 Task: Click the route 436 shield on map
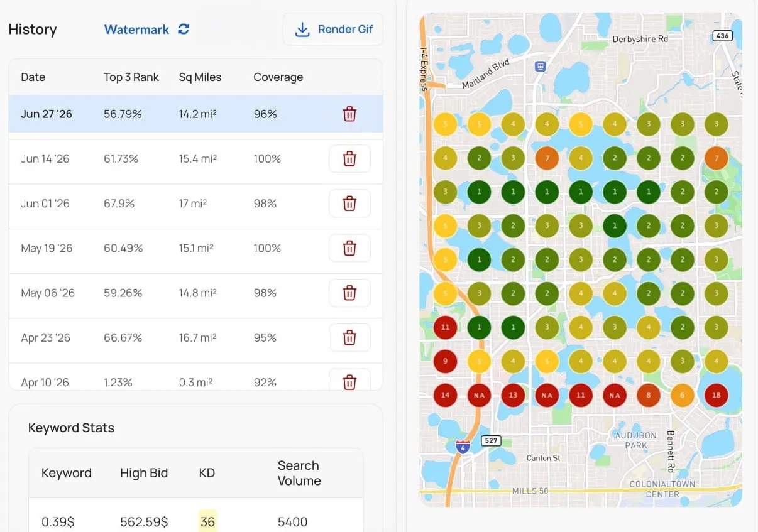point(723,36)
